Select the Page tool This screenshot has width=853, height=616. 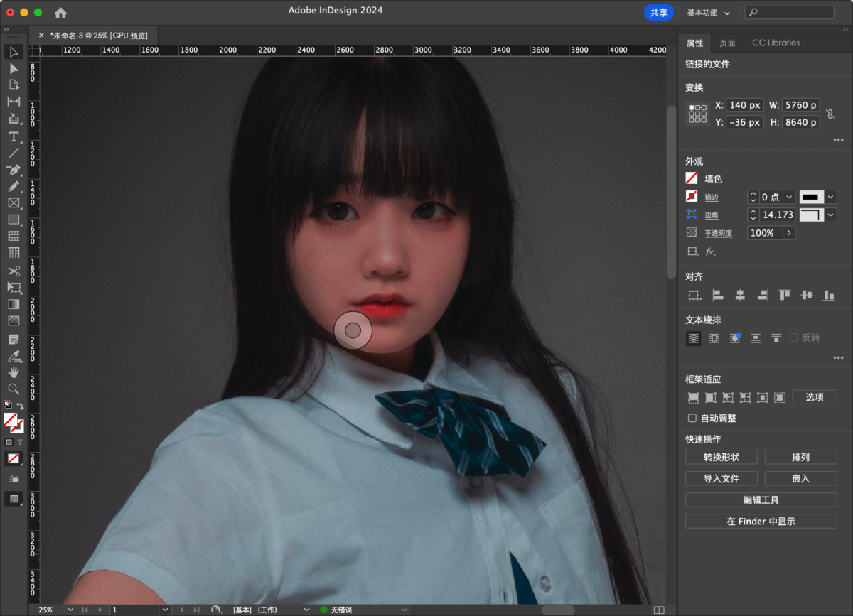tap(14, 85)
